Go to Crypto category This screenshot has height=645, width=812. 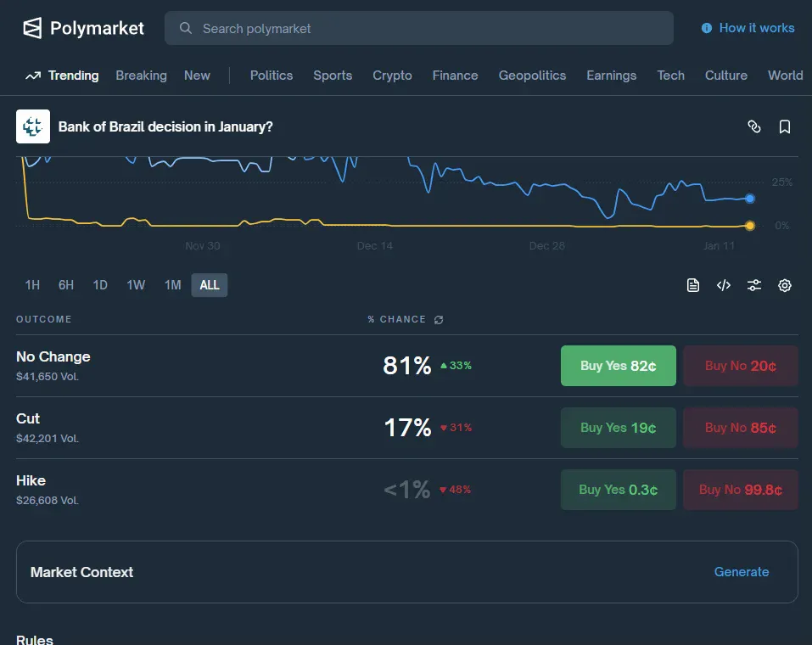pos(392,76)
